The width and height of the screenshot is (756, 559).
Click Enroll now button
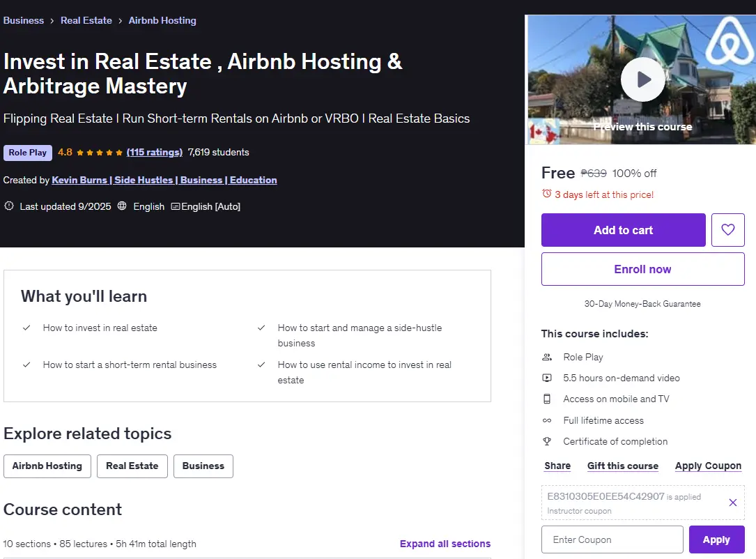(642, 269)
